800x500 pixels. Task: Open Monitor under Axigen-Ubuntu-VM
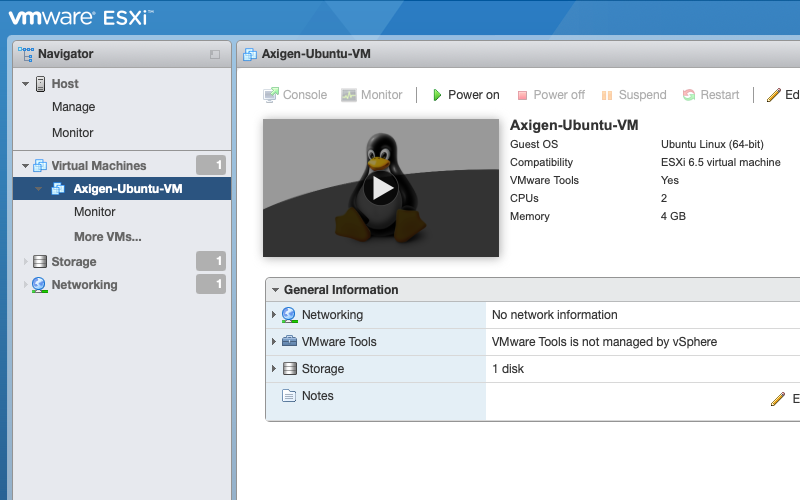coord(94,212)
